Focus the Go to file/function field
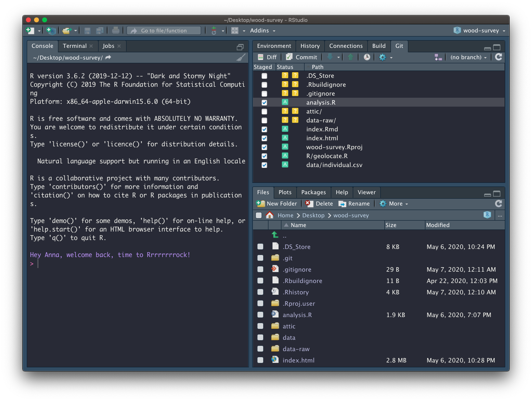This screenshot has height=401, width=532. (164, 30)
